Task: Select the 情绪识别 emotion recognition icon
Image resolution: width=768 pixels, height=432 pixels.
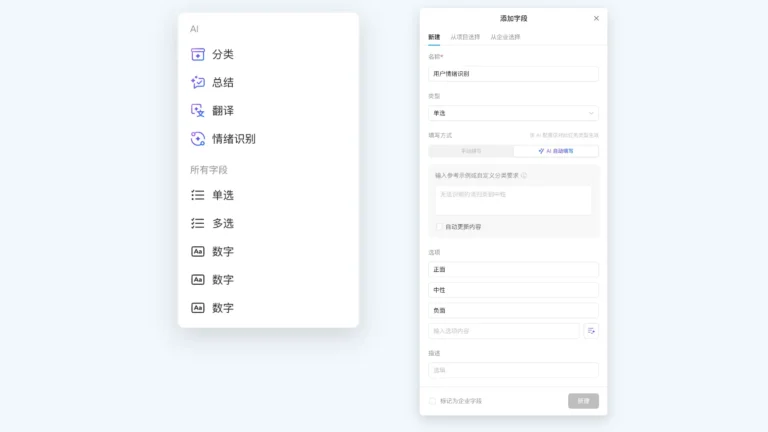Action: tap(197, 139)
